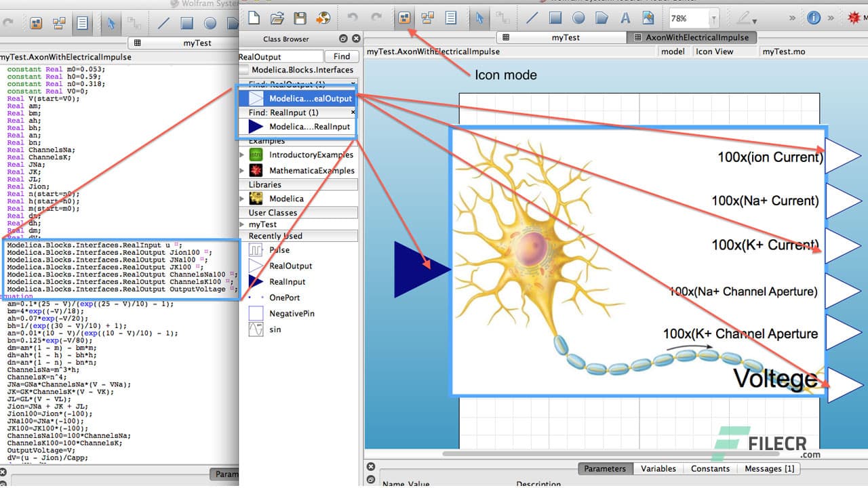The width and height of the screenshot is (868, 488).
Task: Create a new model with the new file icon
Action: tap(253, 18)
